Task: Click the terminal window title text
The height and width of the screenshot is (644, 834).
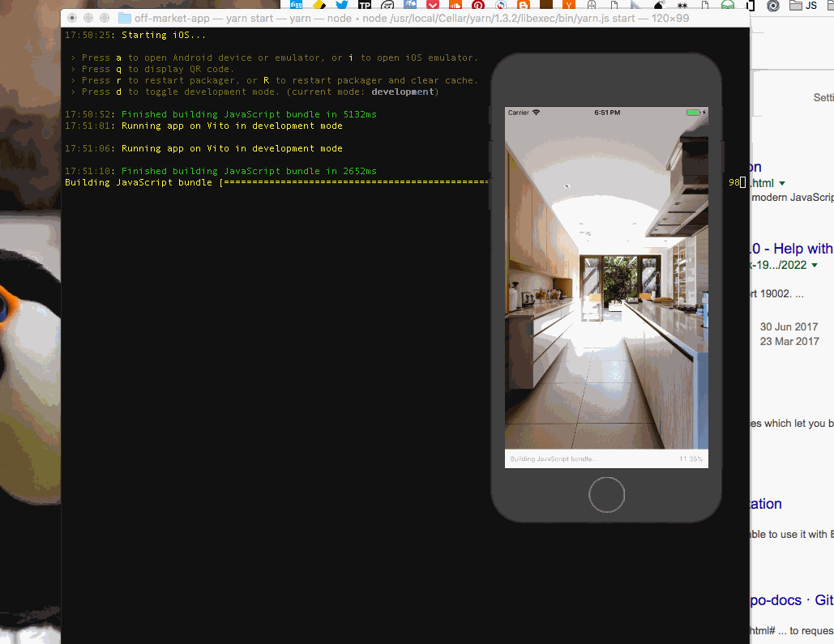Action: [x=412, y=18]
